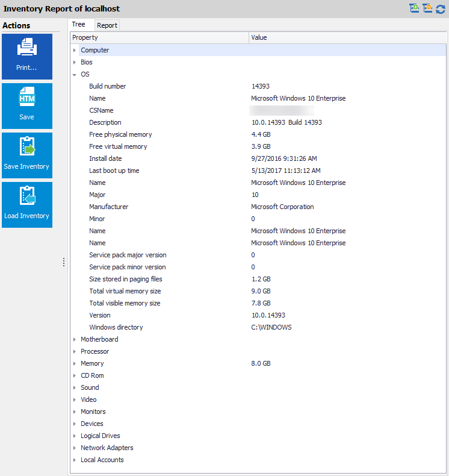Click the Print action button
The width and height of the screenshot is (449, 476).
coord(27,56)
